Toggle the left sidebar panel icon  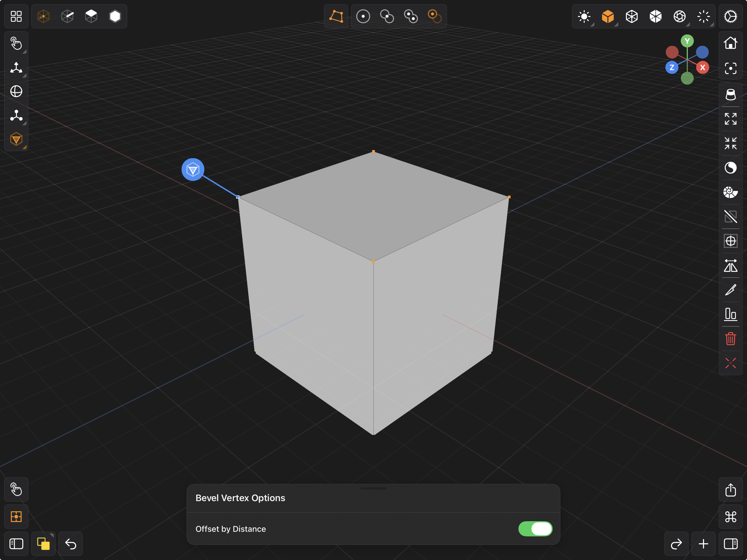tap(16, 544)
